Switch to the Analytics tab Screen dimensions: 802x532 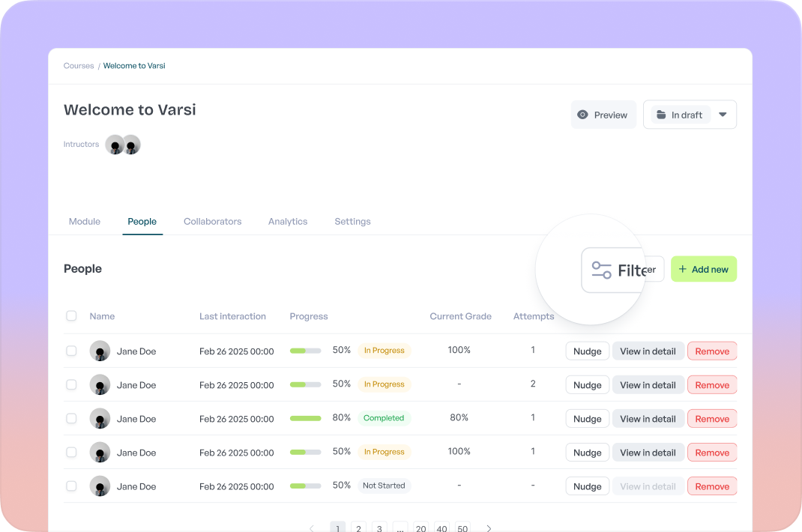coord(288,222)
